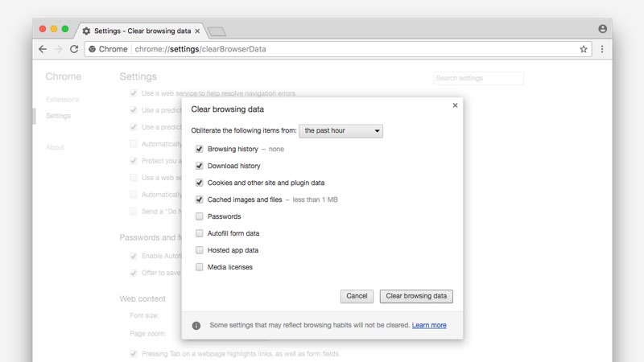
Task: Select Extensions in the sidebar
Action: point(62,99)
